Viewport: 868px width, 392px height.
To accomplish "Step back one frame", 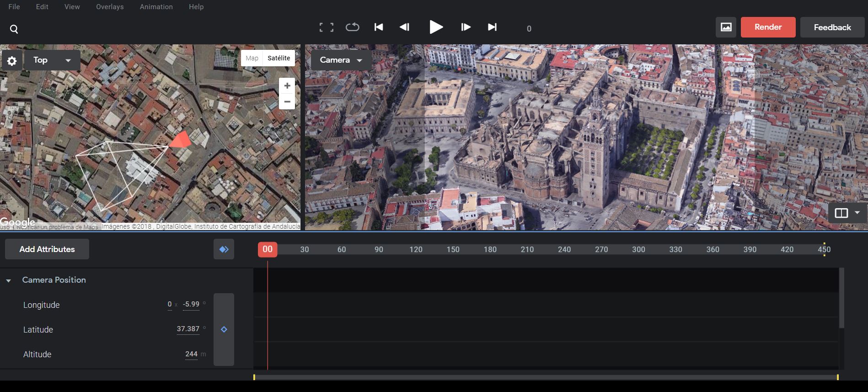I will pyautogui.click(x=404, y=27).
